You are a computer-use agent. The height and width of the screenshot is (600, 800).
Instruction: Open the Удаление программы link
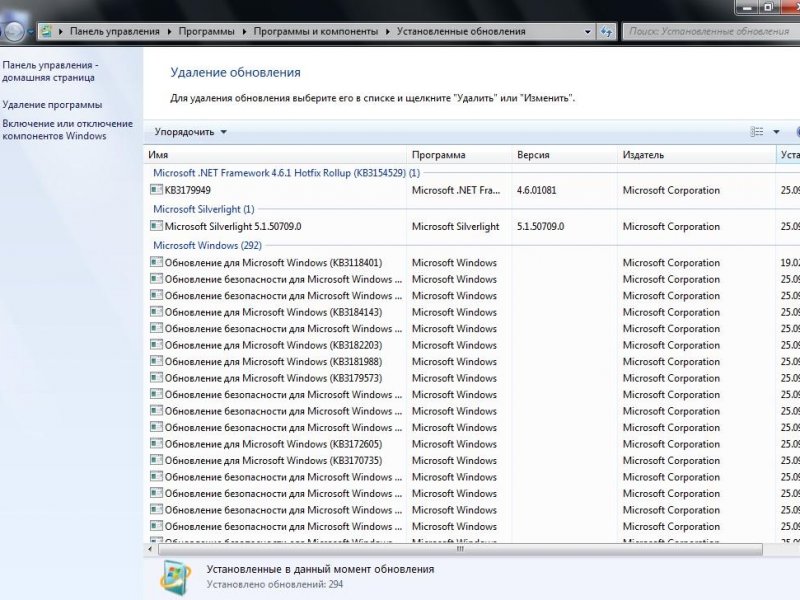[52, 105]
